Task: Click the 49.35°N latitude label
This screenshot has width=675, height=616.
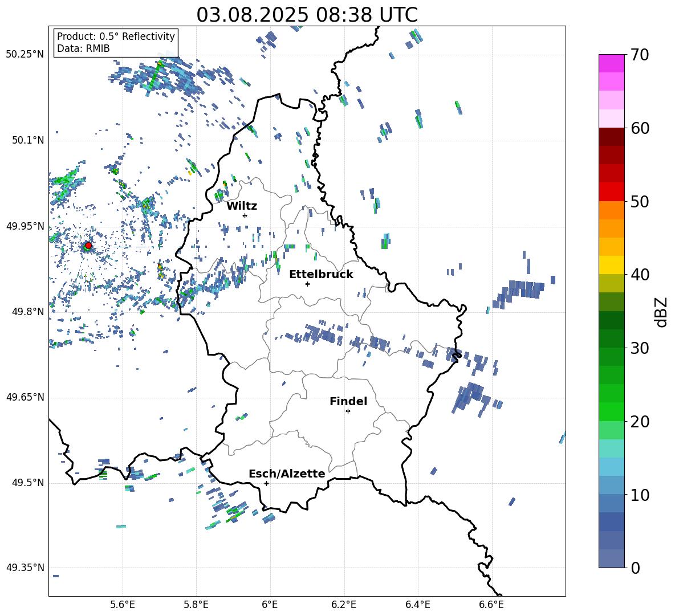Action: click(x=25, y=568)
